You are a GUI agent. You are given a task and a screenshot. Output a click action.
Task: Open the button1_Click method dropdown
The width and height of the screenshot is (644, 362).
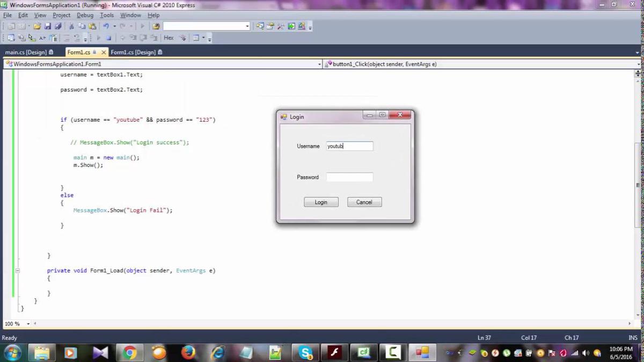coord(636,64)
